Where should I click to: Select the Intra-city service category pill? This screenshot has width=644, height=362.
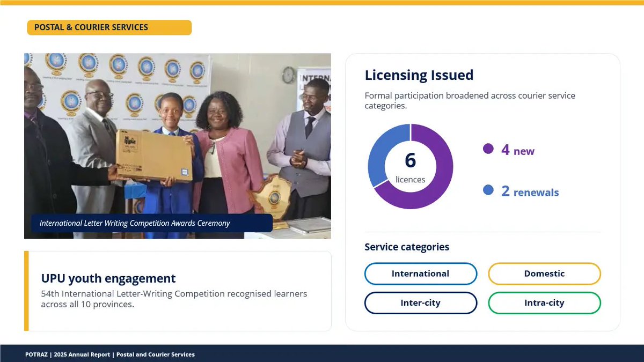(544, 303)
